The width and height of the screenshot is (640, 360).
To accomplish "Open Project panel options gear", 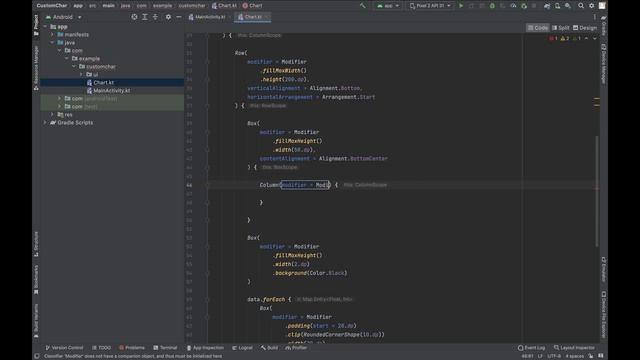I will coord(168,17).
